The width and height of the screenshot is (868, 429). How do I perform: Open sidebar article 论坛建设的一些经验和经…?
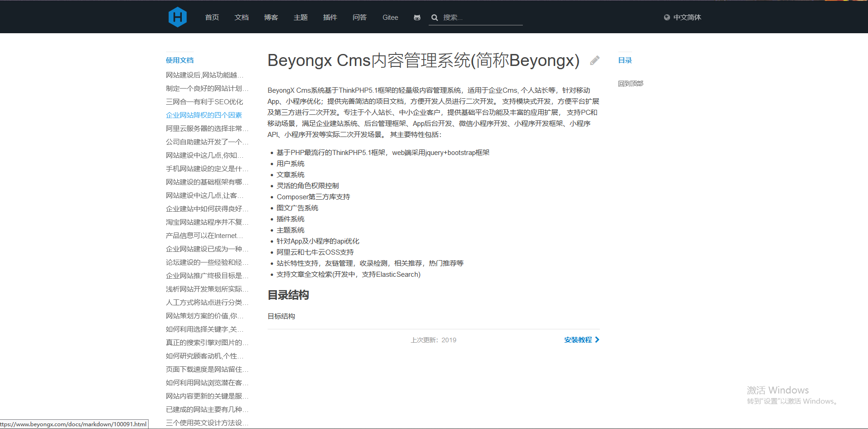[x=207, y=262]
